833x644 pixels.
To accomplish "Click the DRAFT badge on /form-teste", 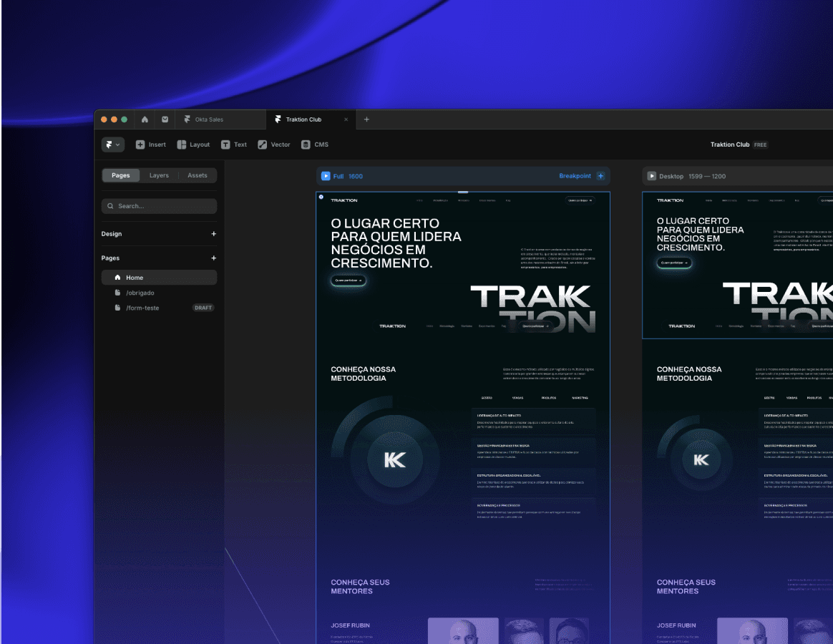I will pyautogui.click(x=203, y=308).
